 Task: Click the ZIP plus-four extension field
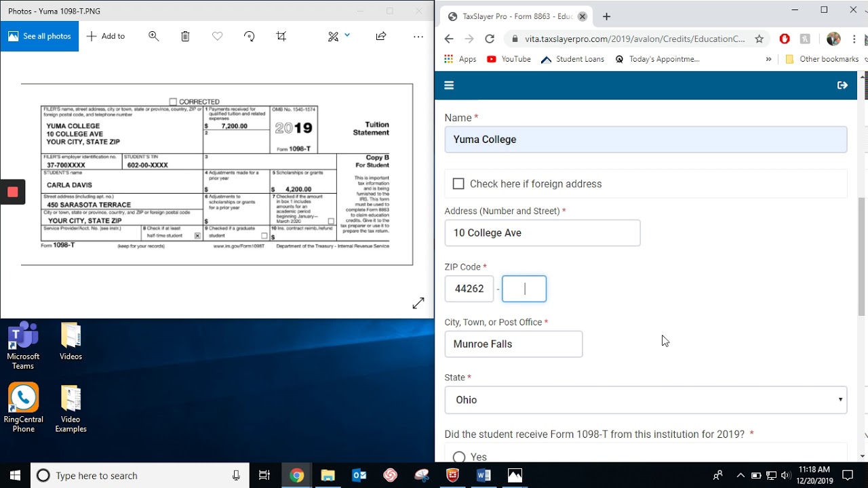(x=524, y=289)
